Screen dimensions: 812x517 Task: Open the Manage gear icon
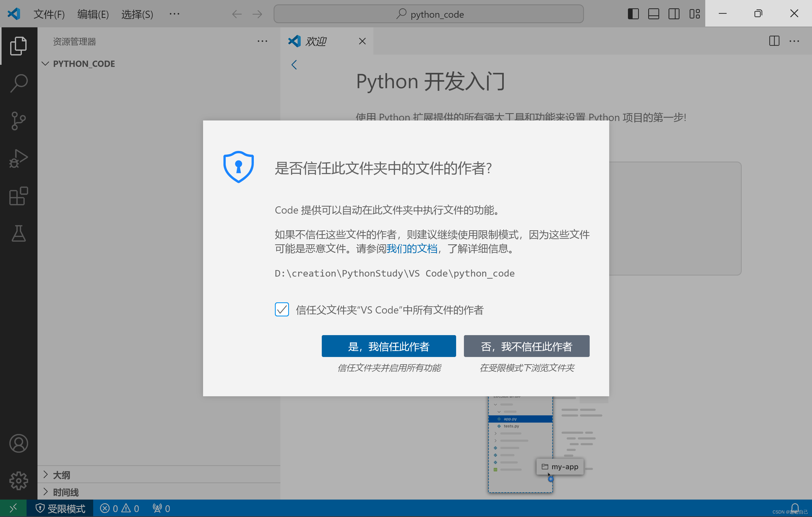pyautogui.click(x=18, y=480)
